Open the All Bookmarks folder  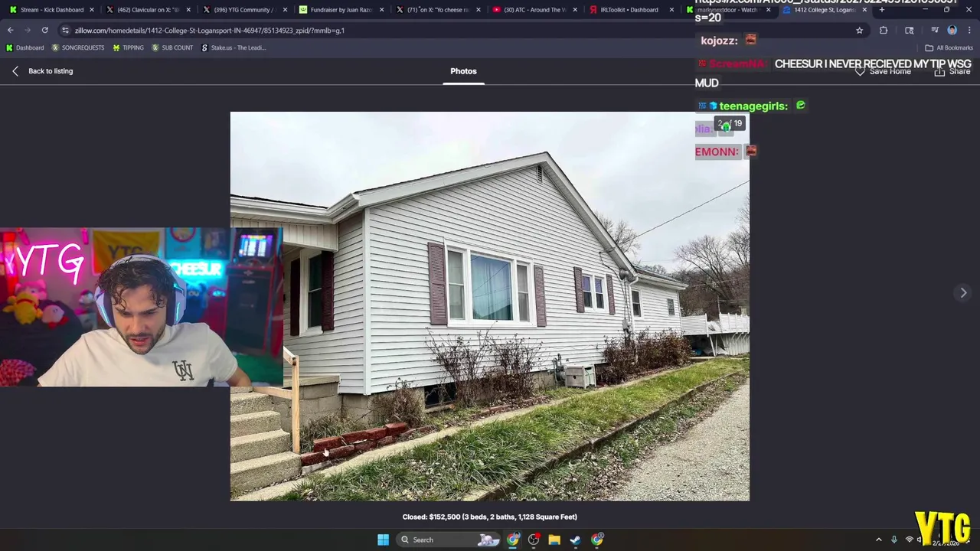tap(949, 47)
